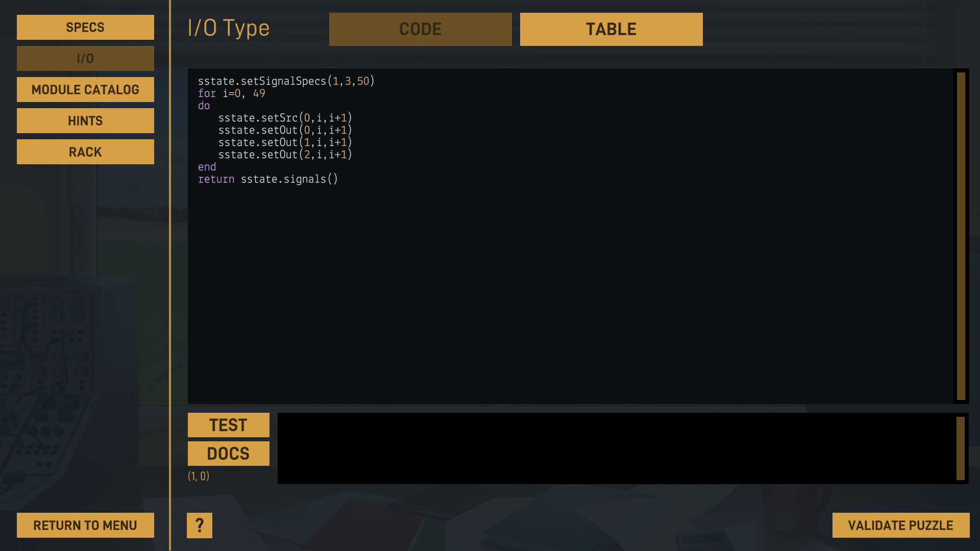Click the question mark help icon
Screen dimensions: 980x551
(199, 525)
